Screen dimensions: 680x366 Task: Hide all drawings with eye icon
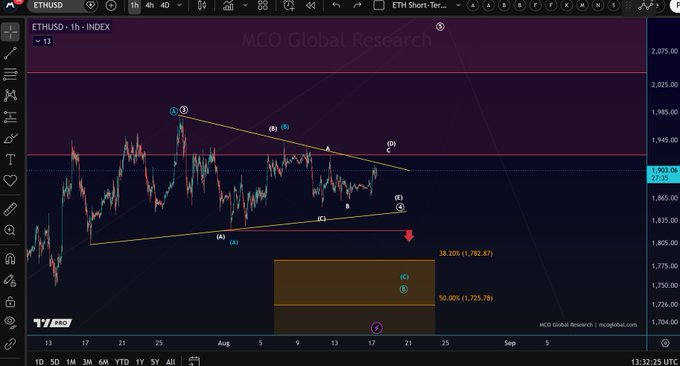(x=10, y=322)
